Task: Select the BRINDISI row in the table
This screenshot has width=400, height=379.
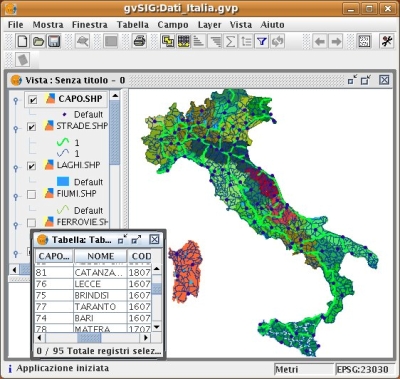Action: (93, 295)
